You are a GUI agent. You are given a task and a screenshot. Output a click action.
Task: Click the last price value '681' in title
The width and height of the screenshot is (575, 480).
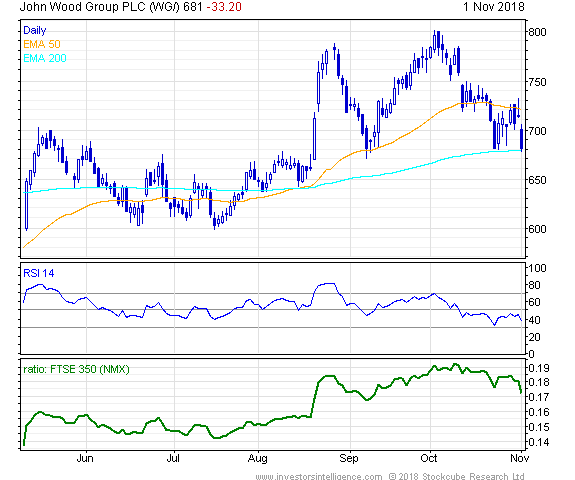click(x=193, y=7)
